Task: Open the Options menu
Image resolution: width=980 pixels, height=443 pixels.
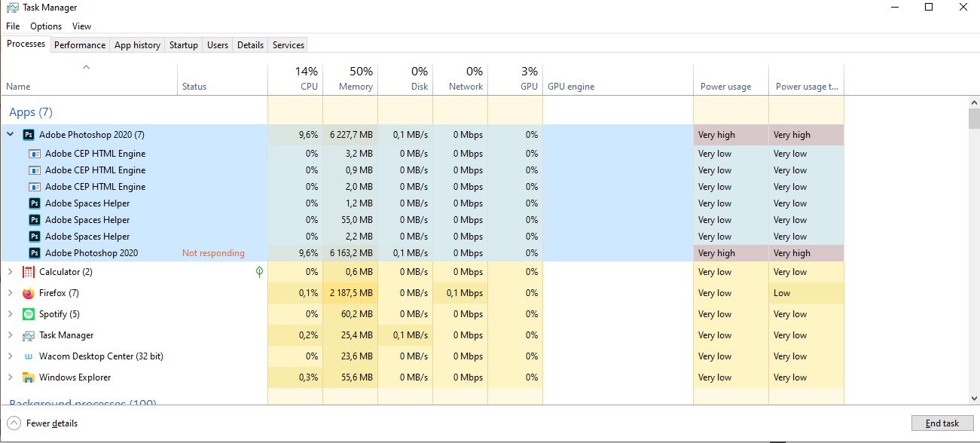Action: pyautogui.click(x=46, y=26)
